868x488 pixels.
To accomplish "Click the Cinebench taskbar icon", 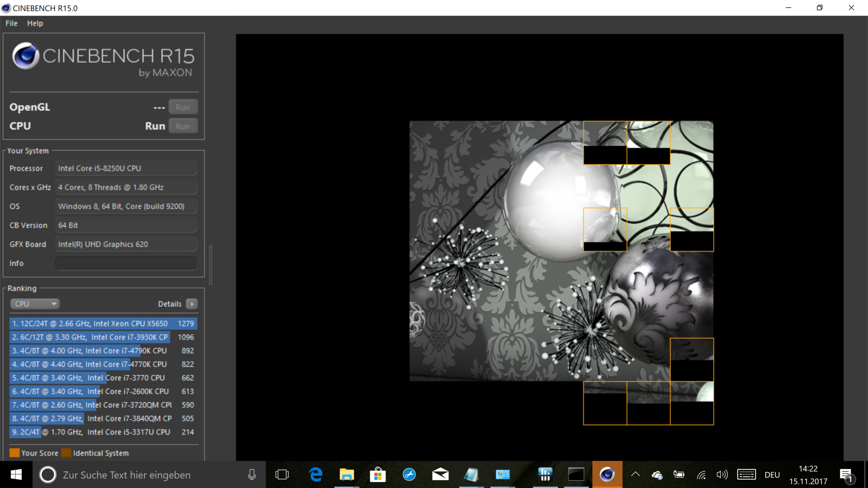I will pyautogui.click(x=607, y=474).
